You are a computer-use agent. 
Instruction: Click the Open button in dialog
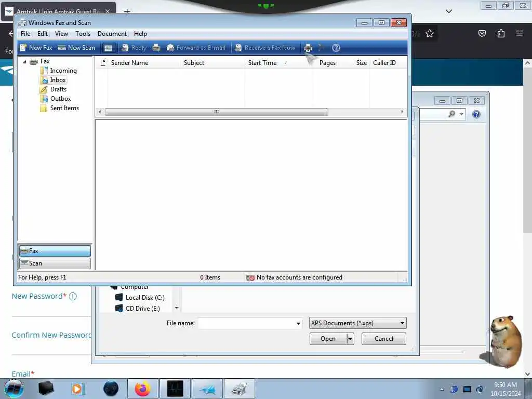pyautogui.click(x=328, y=339)
